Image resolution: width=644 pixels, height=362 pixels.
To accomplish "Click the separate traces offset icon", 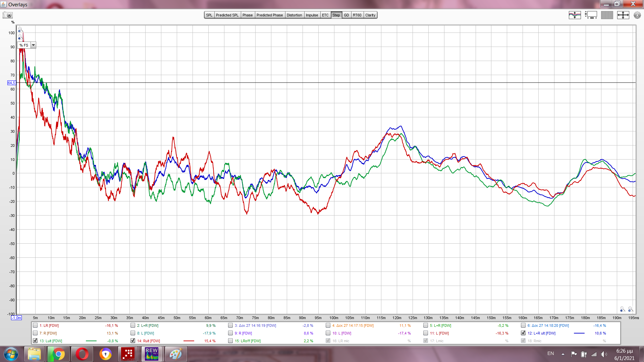I will (x=575, y=15).
